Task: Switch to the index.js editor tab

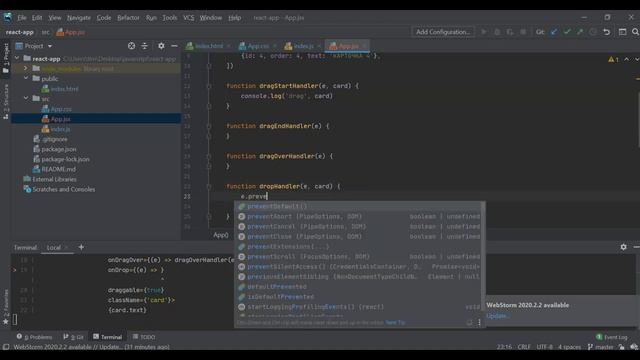Action: tap(302, 46)
